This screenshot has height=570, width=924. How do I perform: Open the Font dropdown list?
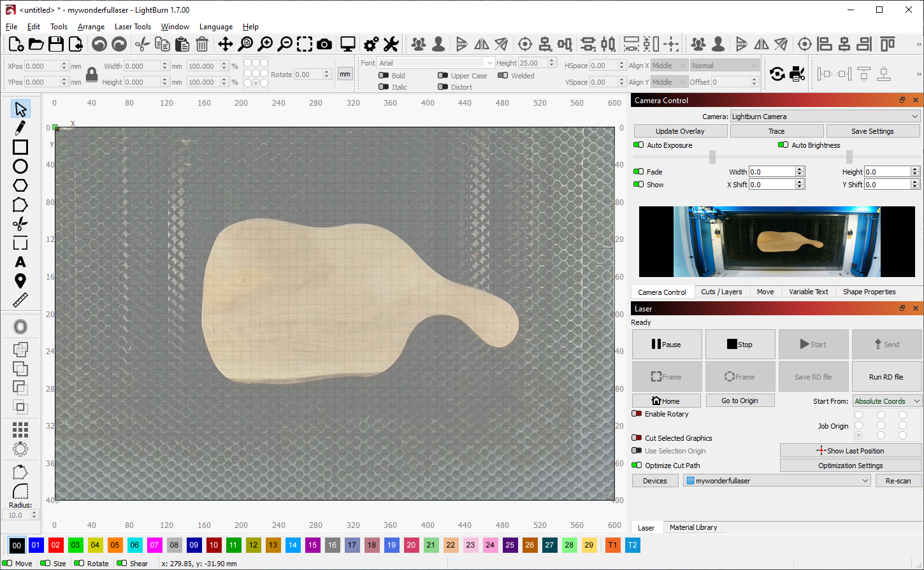click(x=436, y=63)
